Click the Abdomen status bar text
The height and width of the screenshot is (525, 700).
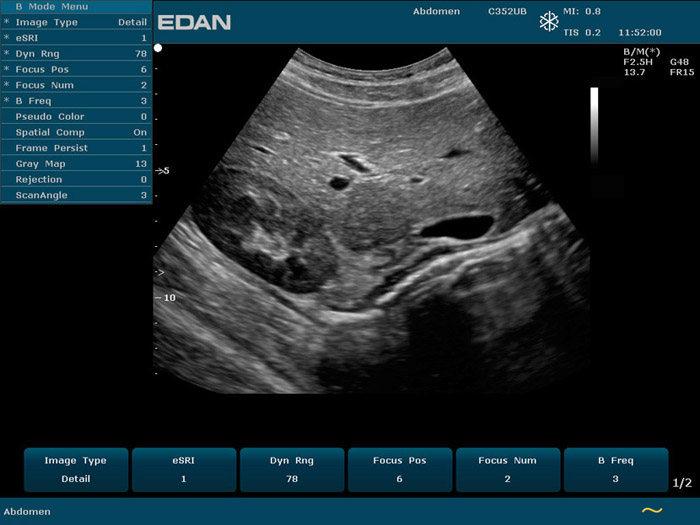click(27, 512)
